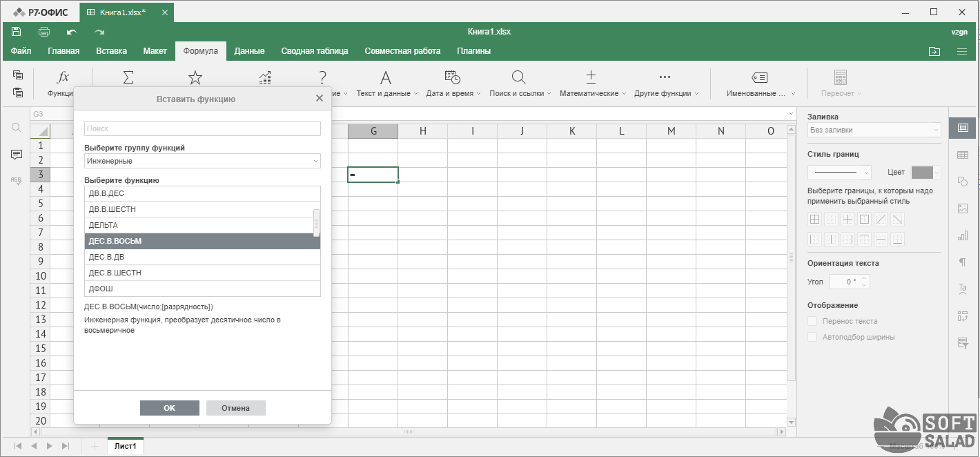
Task: Apply diagonal down border
Action: click(898, 220)
